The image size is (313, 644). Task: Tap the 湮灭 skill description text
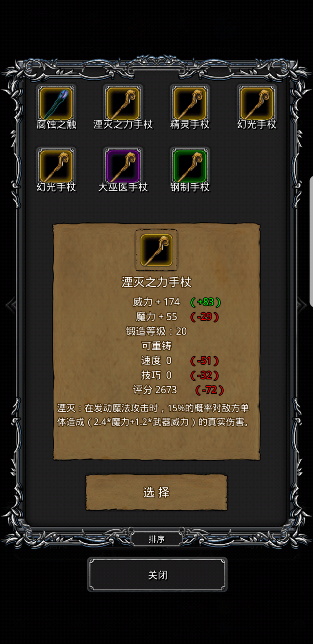pos(153,415)
